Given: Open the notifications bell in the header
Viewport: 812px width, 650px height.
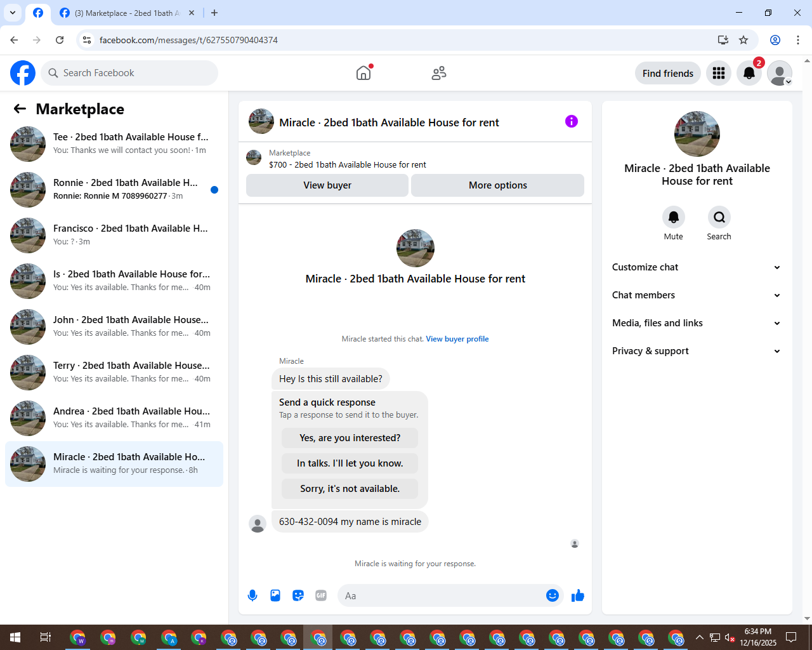Looking at the screenshot, I should coord(749,73).
